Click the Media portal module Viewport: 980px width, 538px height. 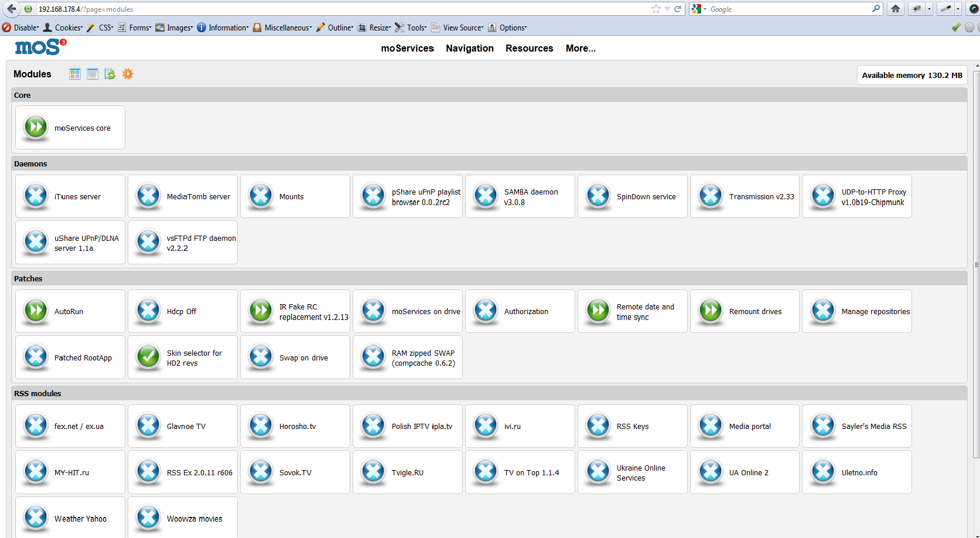pyautogui.click(x=745, y=426)
